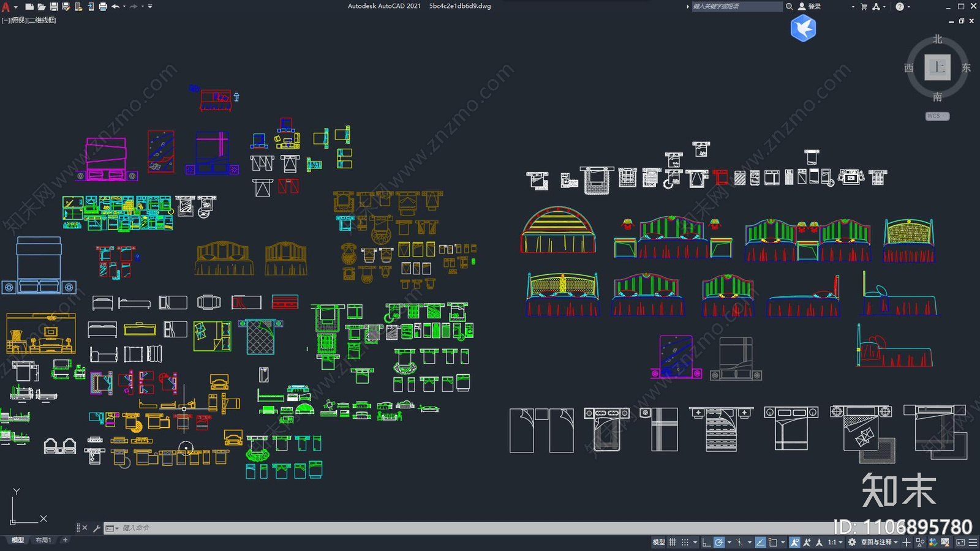Switch to the 布局1 layout tab
Screen dimensions: 980x551
tap(43, 540)
